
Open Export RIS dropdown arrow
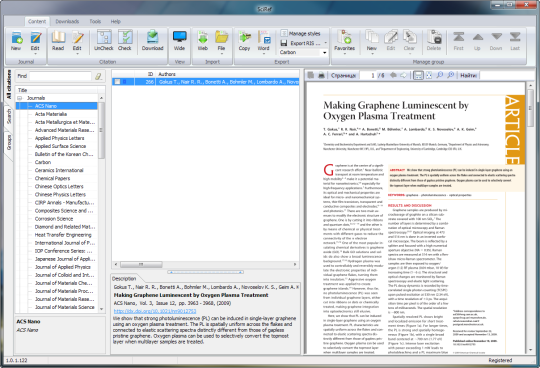tap(325, 43)
